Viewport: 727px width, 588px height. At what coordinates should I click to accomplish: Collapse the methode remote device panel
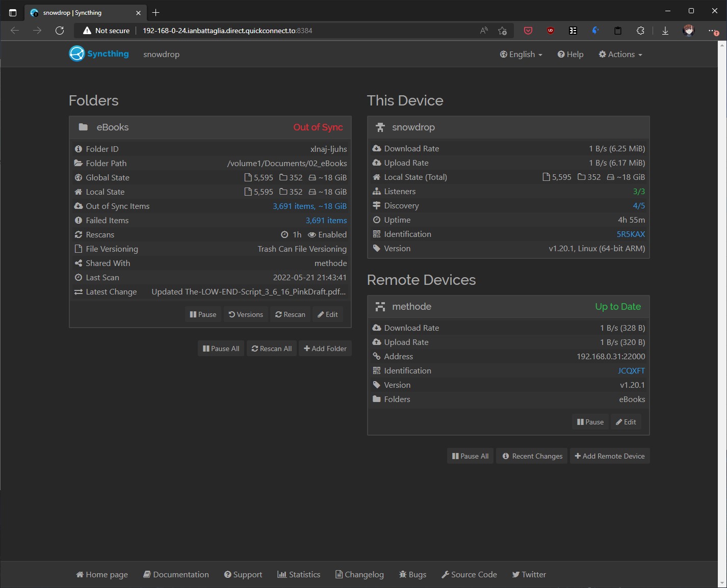pyautogui.click(x=508, y=307)
